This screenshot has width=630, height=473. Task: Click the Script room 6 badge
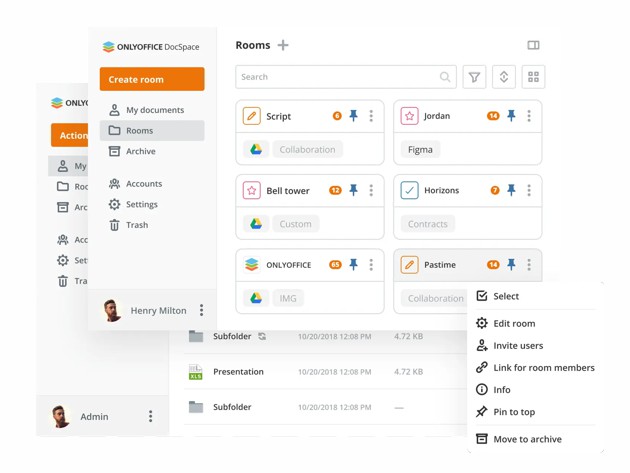click(x=337, y=116)
